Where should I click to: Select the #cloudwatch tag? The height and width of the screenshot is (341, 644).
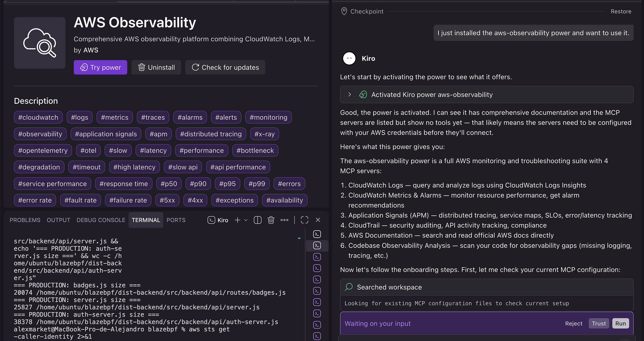click(38, 117)
